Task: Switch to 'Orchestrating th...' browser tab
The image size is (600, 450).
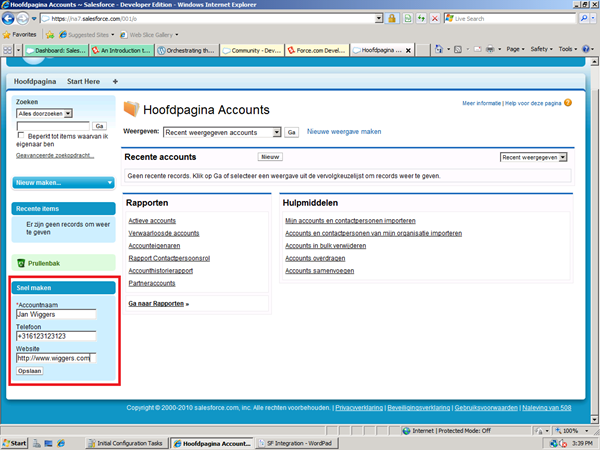Action: [x=187, y=51]
